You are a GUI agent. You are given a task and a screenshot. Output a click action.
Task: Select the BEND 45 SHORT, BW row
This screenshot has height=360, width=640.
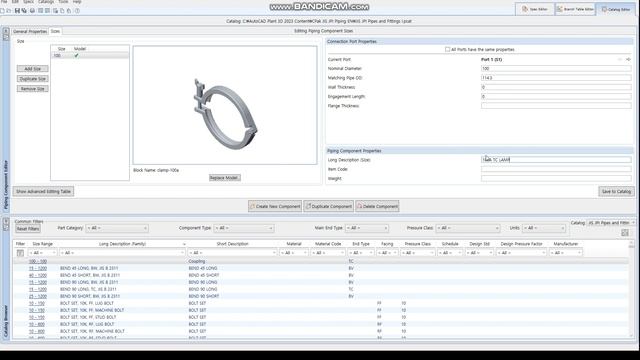320,275
